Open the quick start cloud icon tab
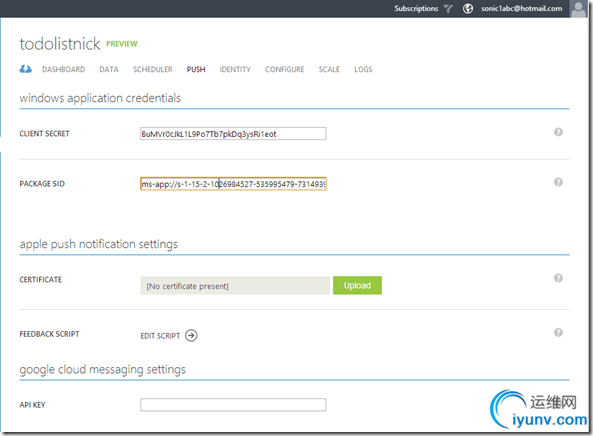 pos(26,69)
